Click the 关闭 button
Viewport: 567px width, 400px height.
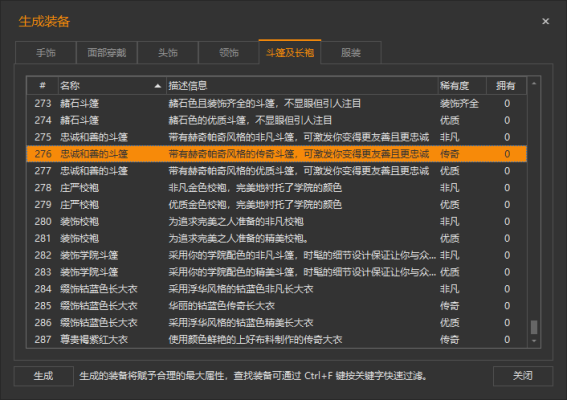click(523, 376)
